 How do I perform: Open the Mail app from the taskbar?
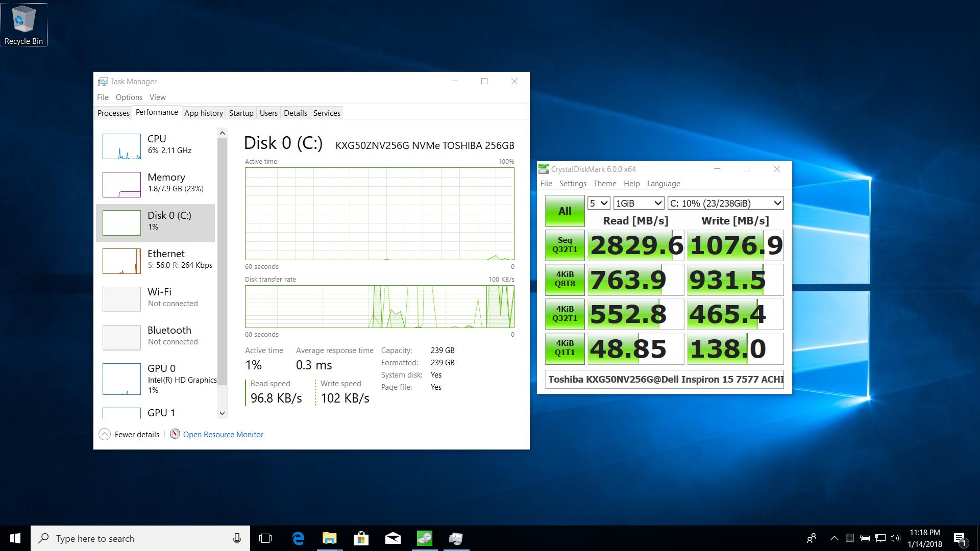[393, 538]
